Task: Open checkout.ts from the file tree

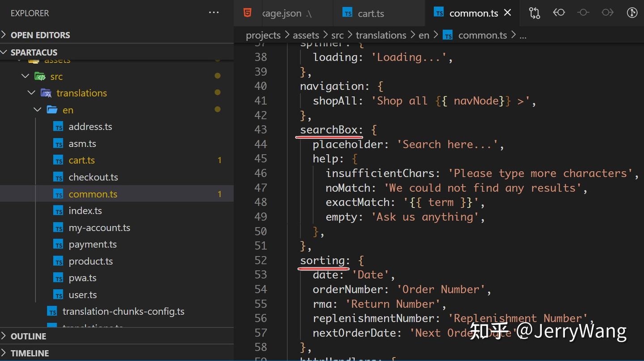Action: point(93,177)
